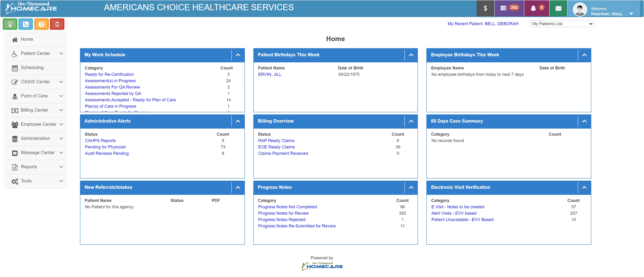Collapse the Billing Overview panel
Screen dimensions: 644x277
[411, 121]
